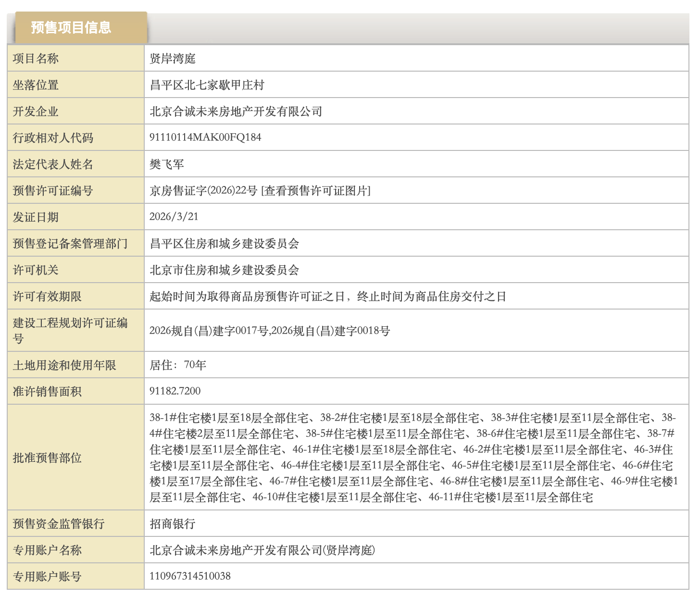Select the issue date 2026/3/21
The width and height of the screenshot is (700, 596).
174,217
